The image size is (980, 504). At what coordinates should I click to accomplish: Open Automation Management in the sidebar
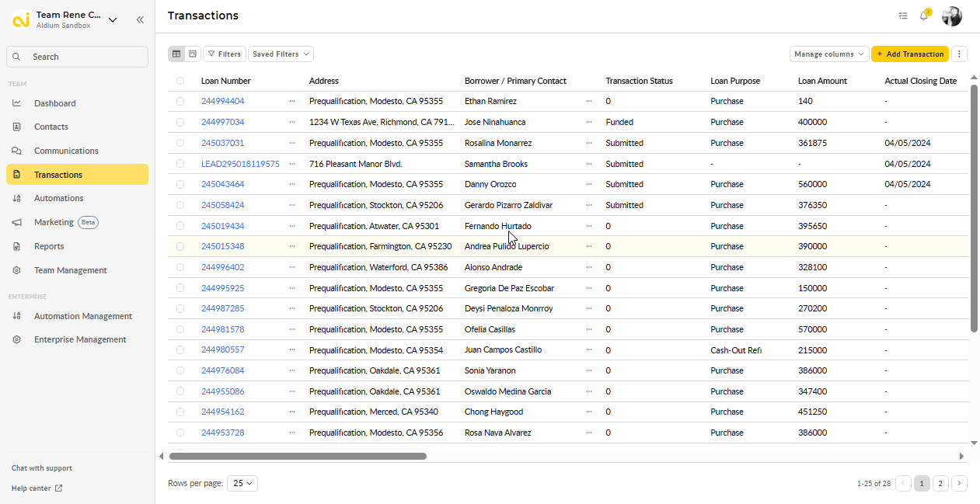click(77, 316)
